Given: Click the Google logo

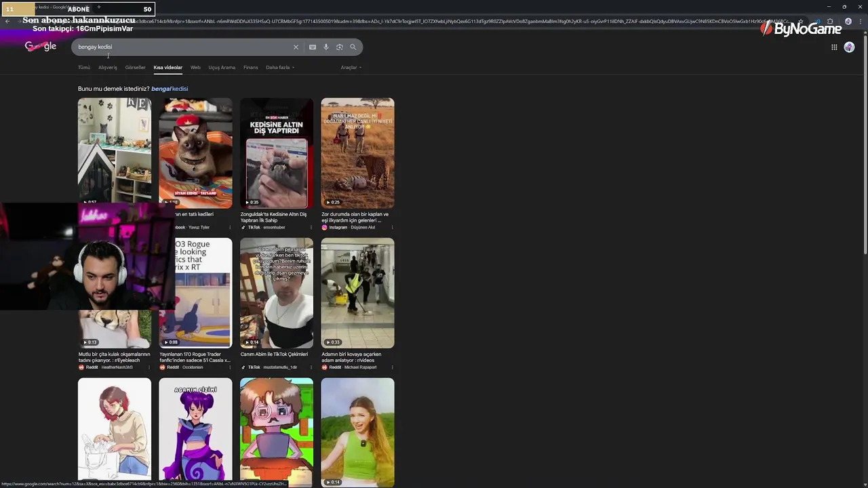Looking at the screenshot, I should point(41,46).
